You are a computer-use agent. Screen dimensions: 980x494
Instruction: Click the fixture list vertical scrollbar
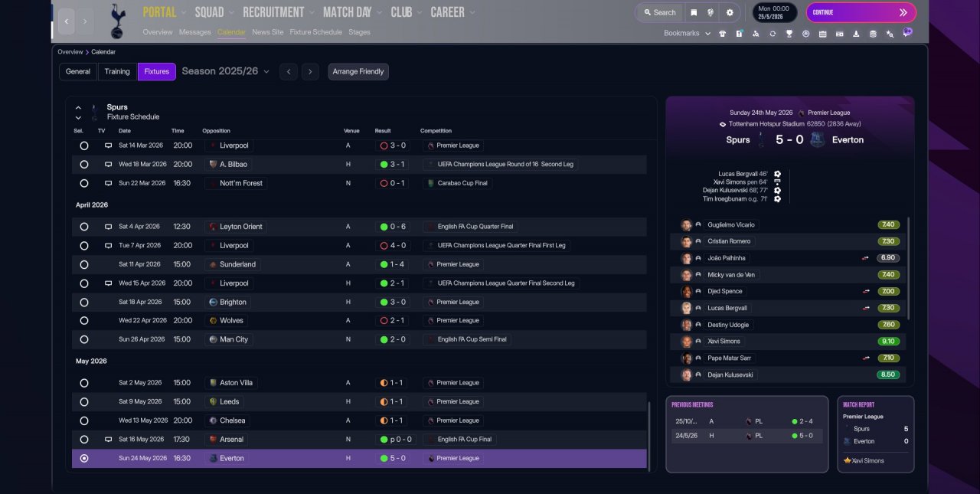649,437
